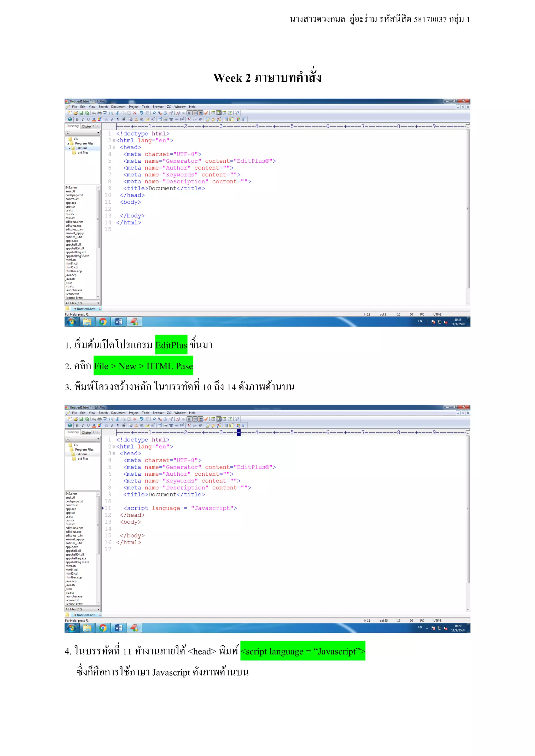This screenshot has height=756, width=535.
Task: Click the Bold B icon in the upper HTML toolbar
Action: [x=77, y=120]
